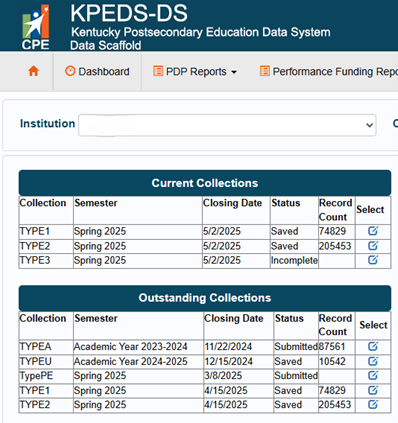
Task: Select current TYPE2 collection closing 5/2/2025
Action: click(x=373, y=246)
